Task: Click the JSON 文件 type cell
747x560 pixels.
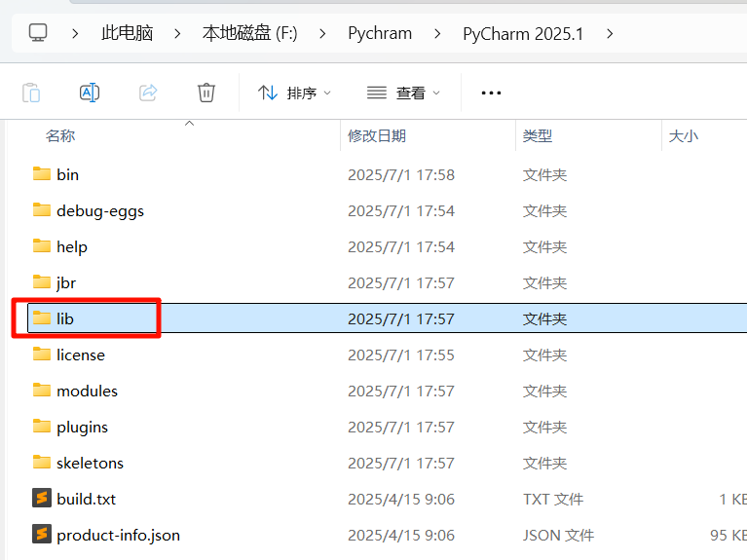Action: tap(558, 536)
